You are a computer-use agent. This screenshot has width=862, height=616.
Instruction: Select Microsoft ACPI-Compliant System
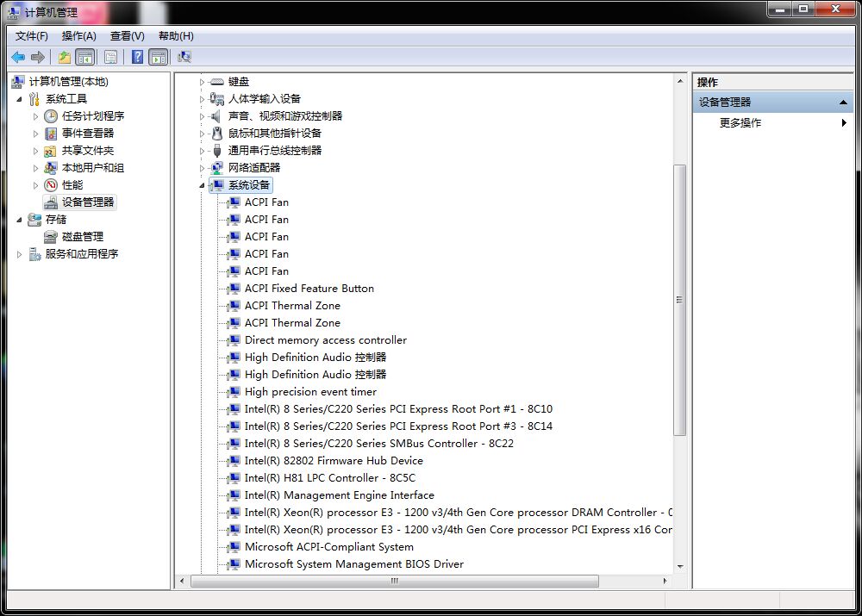[328, 547]
